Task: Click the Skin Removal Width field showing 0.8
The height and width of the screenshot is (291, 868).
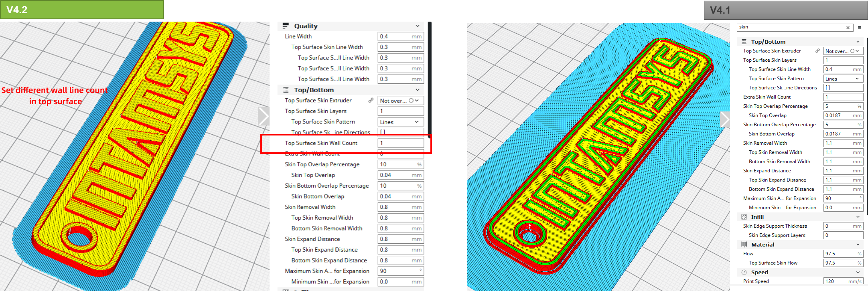Action: (x=401, y=207)
